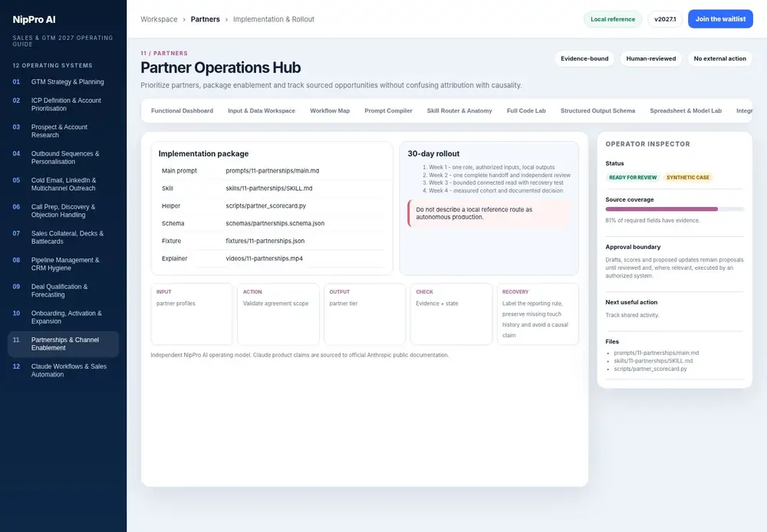Click the Human-reviewed chip
The image size is (767, 532).
click(x=651, y=59)
